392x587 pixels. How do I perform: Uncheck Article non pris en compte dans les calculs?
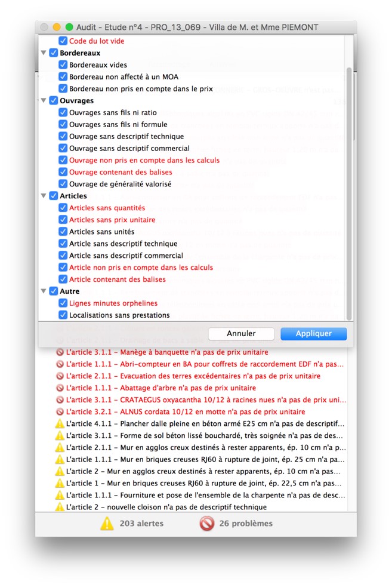point(63,268)
